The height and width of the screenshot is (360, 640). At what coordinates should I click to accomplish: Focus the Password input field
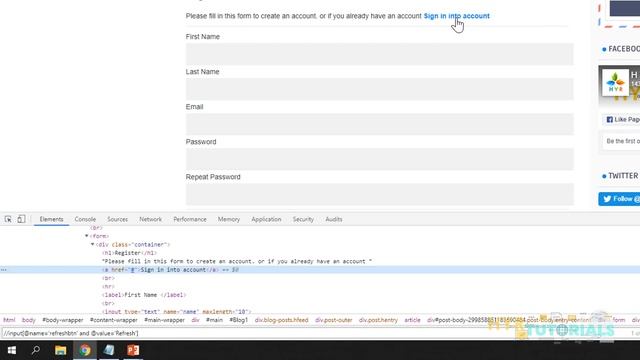380,159
